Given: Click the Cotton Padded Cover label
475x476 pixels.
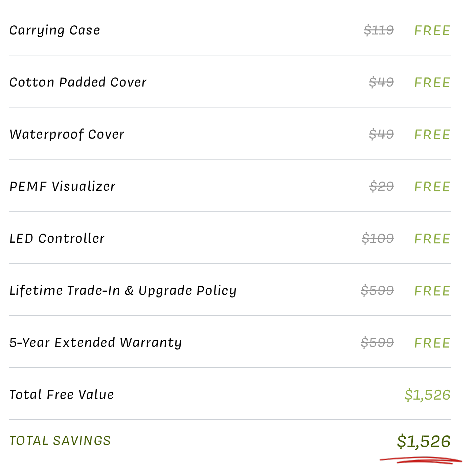Looking at the screenshot, I should [x=78, y=82].
